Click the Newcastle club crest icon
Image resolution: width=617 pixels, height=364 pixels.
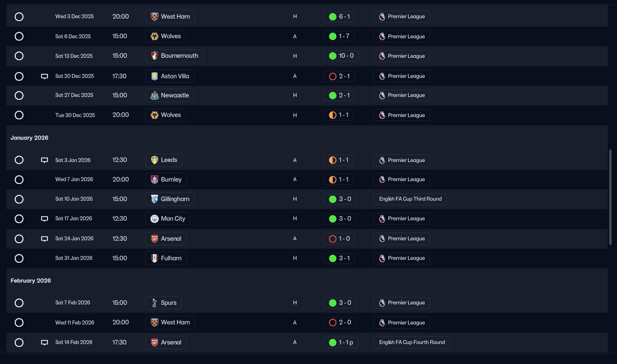155,95
